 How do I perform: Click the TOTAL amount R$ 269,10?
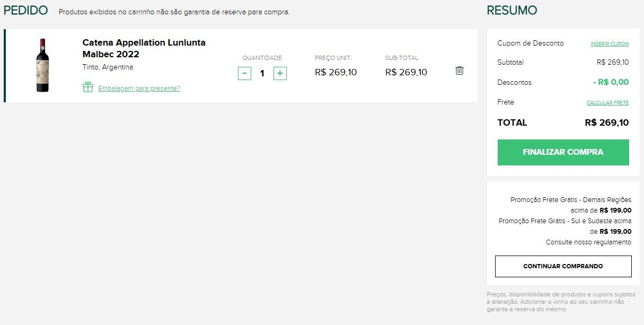[607, 122]
